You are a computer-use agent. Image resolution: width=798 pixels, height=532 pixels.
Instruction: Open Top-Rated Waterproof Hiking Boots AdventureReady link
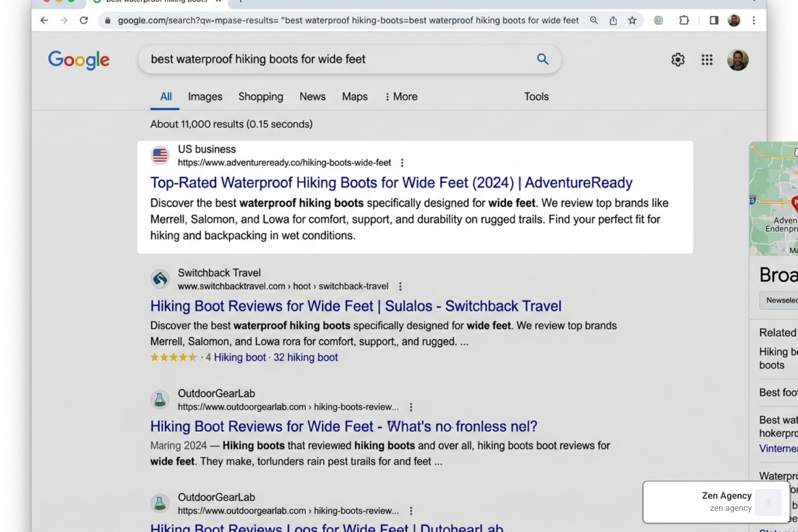[x=391, y=183]
